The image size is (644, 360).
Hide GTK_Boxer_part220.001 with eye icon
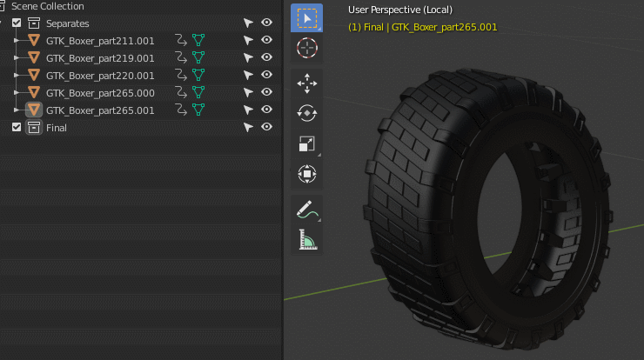[x=266, y=75]
